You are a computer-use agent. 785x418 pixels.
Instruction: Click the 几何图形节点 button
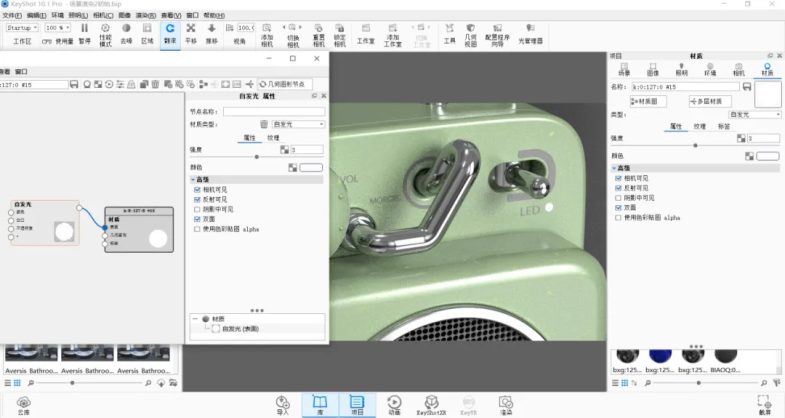coord(284,85)
